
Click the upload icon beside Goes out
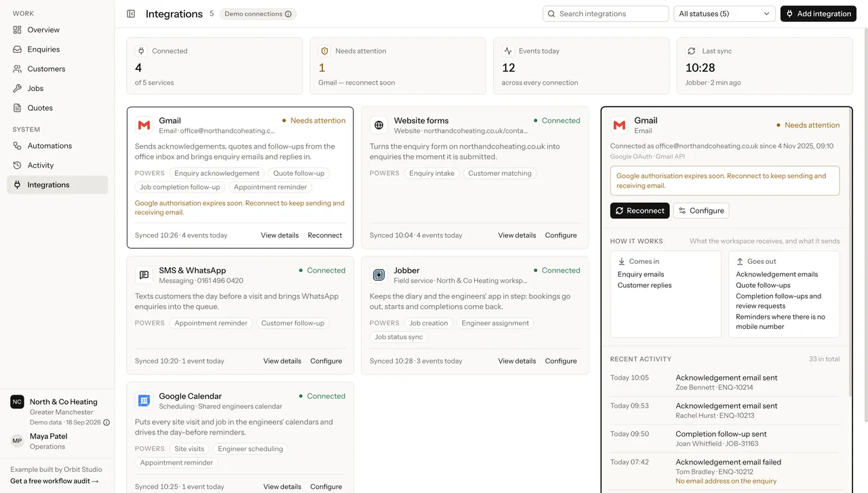click(x=740, y=261)
